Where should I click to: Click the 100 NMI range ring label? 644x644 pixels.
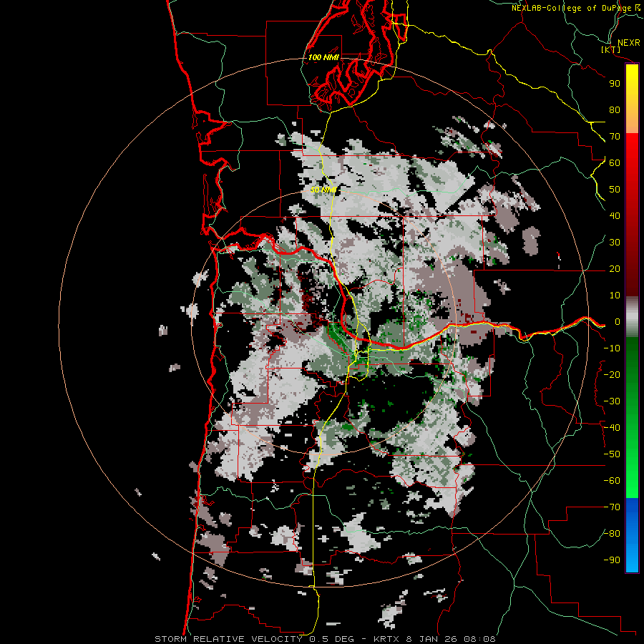click(323, 57)
